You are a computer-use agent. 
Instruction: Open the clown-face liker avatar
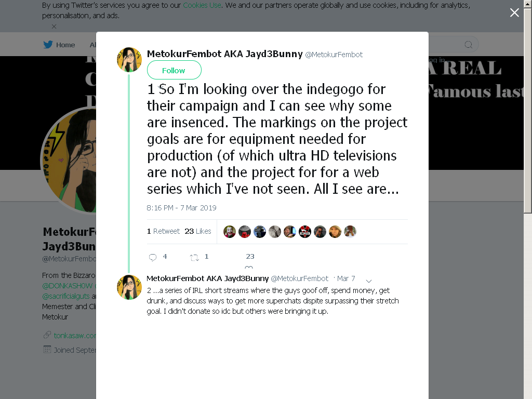[229, 232]
